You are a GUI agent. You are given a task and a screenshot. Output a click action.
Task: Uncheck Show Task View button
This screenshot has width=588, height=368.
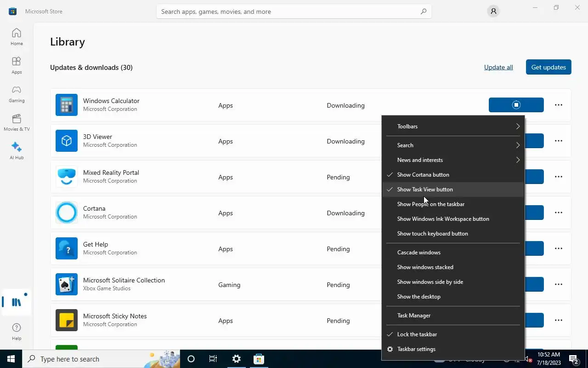coord(453,189)
